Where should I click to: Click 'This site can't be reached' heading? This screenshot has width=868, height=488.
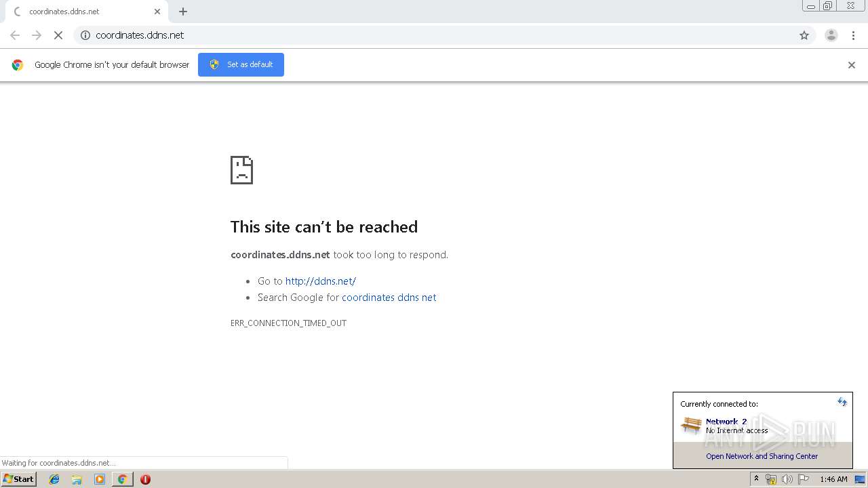324,227
